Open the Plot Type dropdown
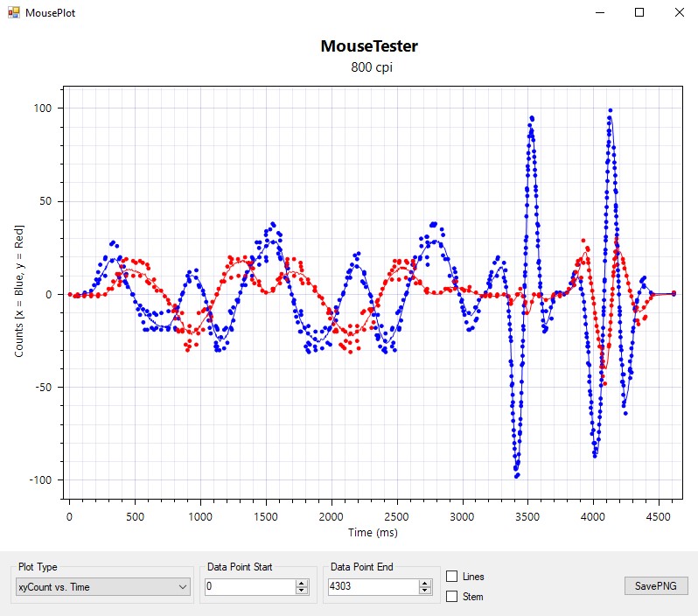 tap(103, 587)
